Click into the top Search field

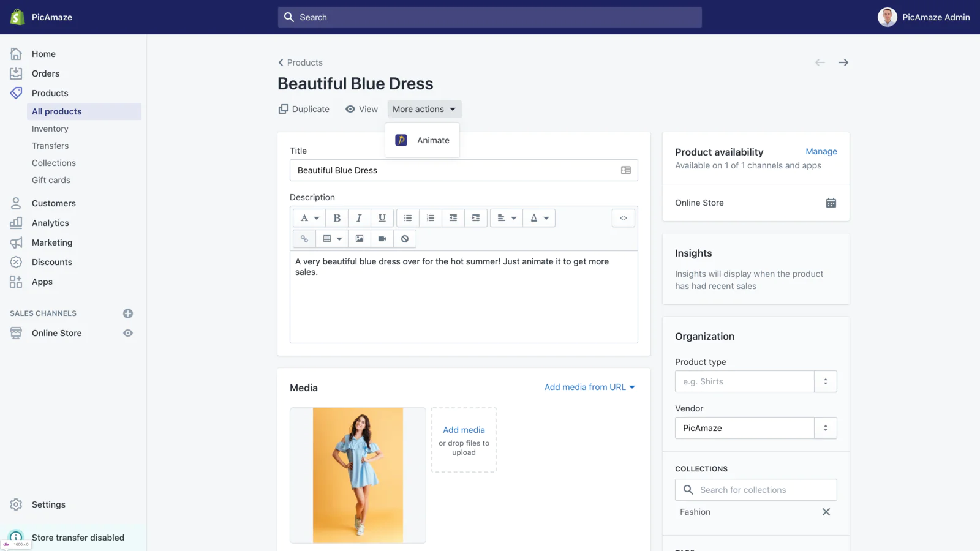coord(490,17)
